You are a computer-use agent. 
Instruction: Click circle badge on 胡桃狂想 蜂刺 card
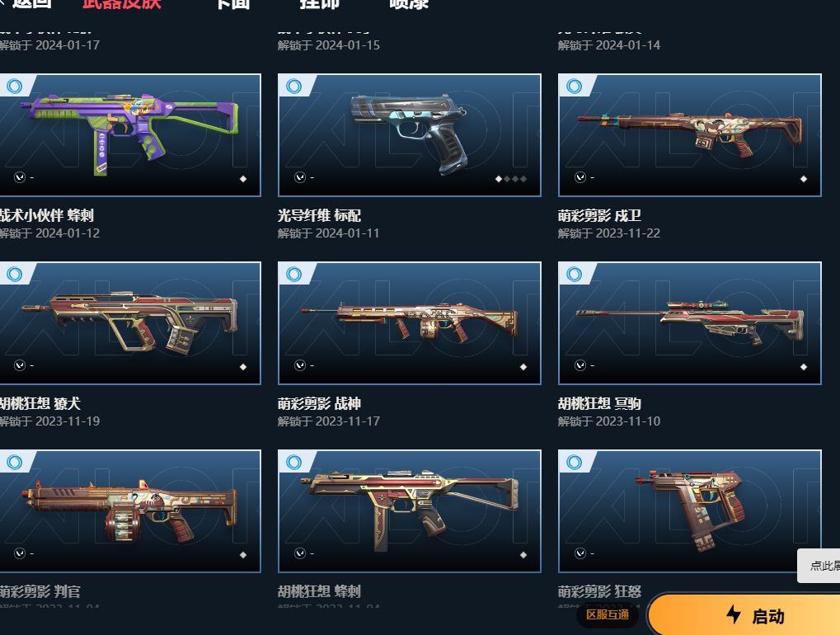pyautogui.click(x=294, y=462)
